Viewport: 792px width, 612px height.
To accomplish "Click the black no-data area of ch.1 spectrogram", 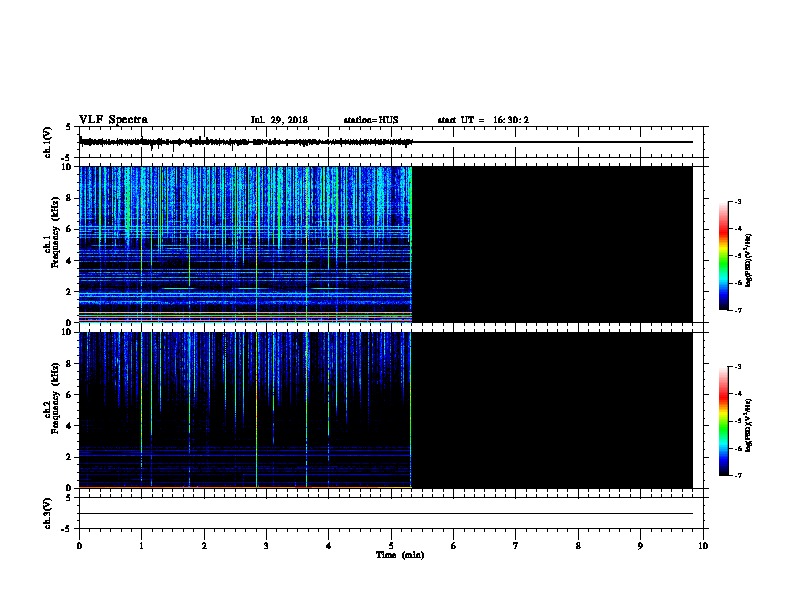I will point(553,244).
